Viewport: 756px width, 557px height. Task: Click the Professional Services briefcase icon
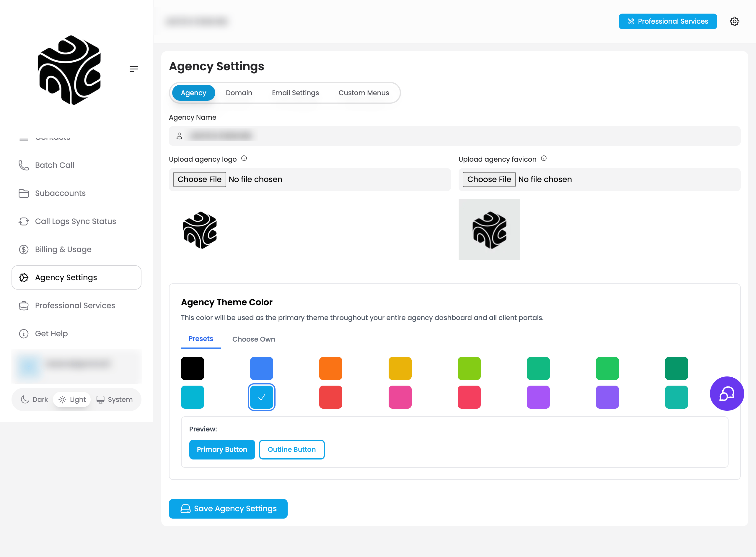(x=24, y=306)
